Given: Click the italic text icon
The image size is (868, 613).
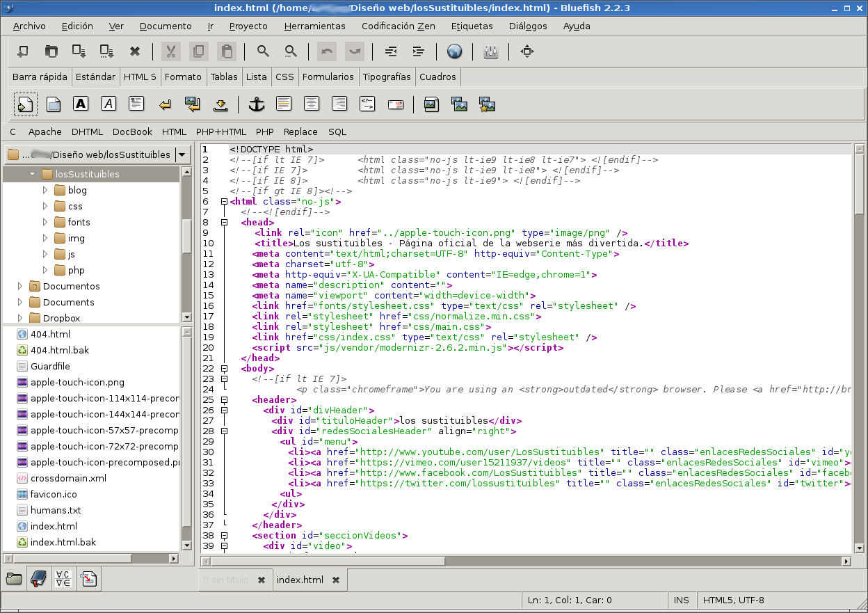Looking at the screenshot, I should point(108,104).
